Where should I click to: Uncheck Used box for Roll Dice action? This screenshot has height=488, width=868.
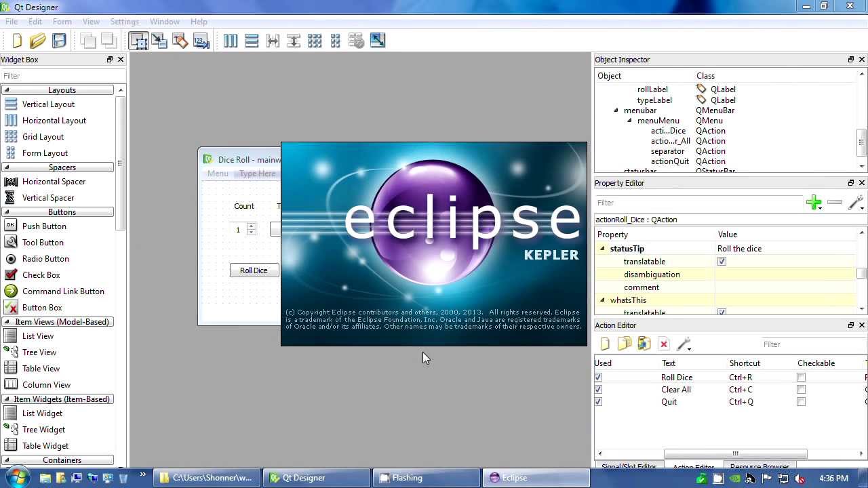pos(598,378)
